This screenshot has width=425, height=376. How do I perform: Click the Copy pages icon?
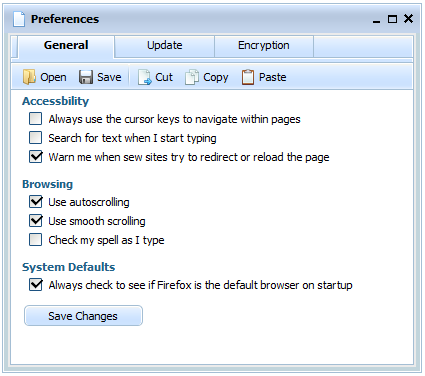click(192, 77)
